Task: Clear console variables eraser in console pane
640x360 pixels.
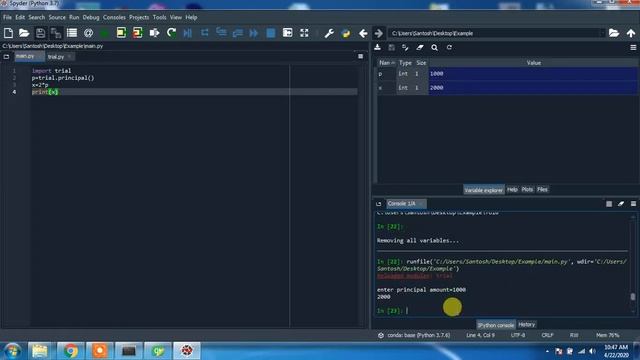Action: (621, 204)
